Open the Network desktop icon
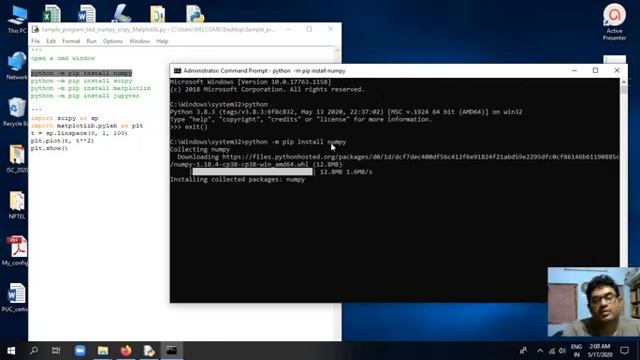 tap(17, 65)
